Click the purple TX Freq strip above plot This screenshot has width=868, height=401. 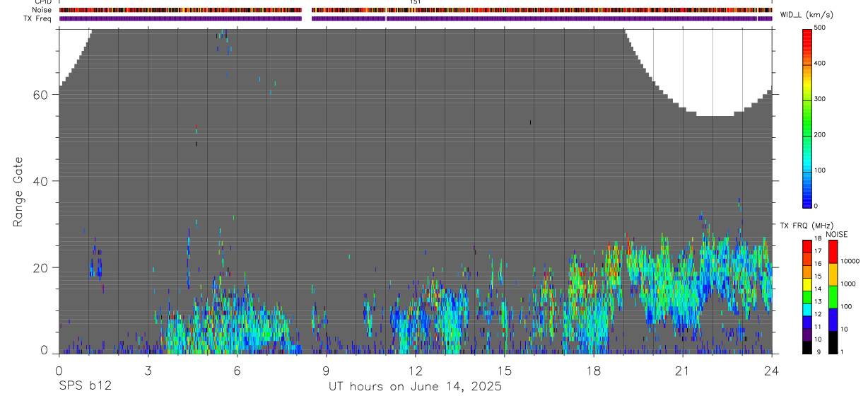416,18
